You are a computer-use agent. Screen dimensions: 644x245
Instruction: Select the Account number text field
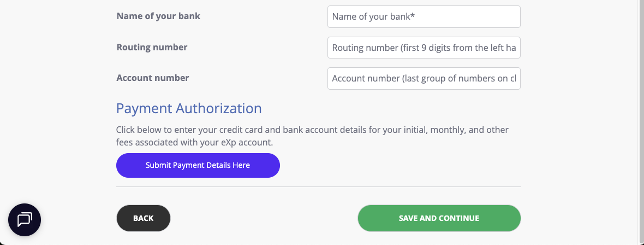coord(424,78)
